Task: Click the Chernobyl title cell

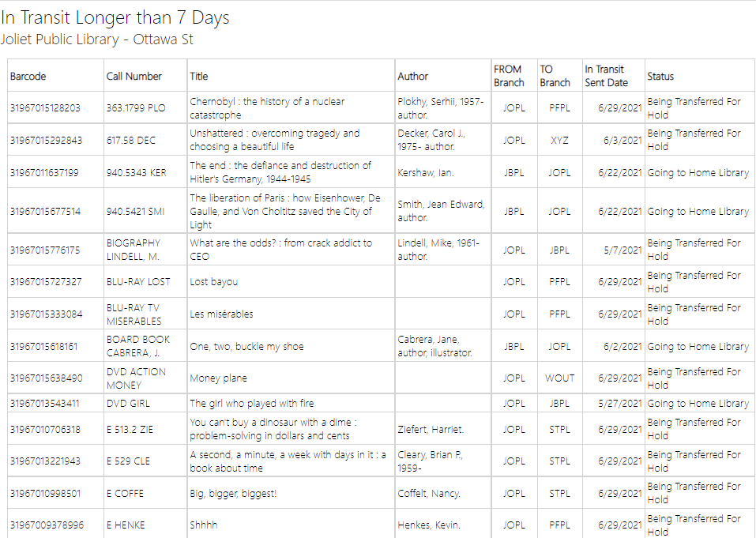Action: coord(267,108)
